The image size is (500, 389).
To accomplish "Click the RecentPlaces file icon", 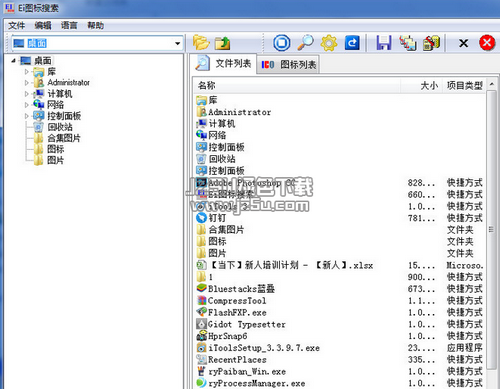I will click(x=201, y=359).
